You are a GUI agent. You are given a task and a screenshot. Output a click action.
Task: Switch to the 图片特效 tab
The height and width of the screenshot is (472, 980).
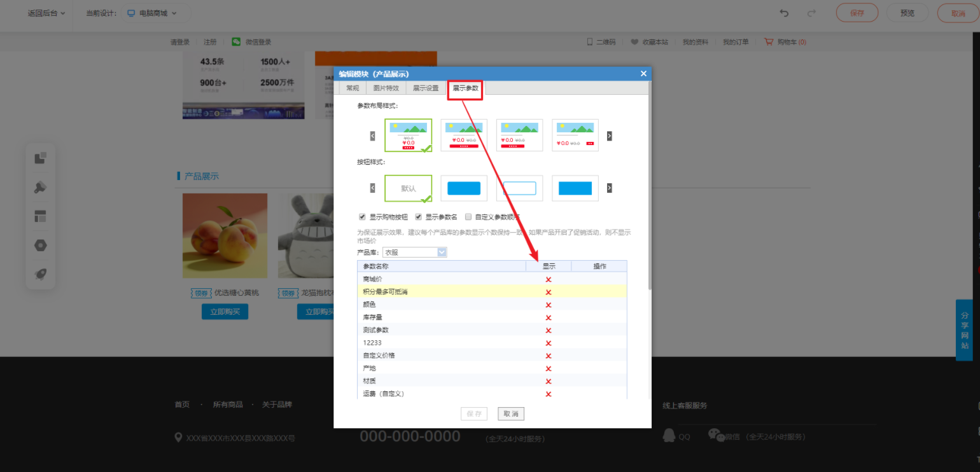pyautogui.click(x=386, y=88)
